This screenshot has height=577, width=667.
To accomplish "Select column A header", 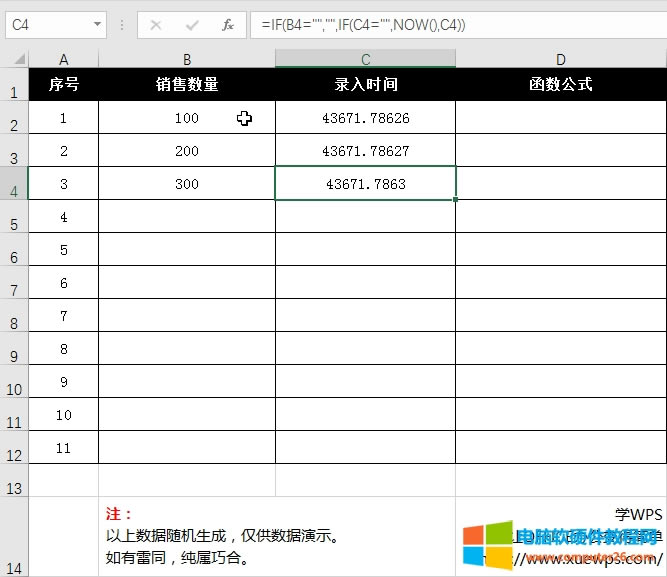I will tap(64, 60).
